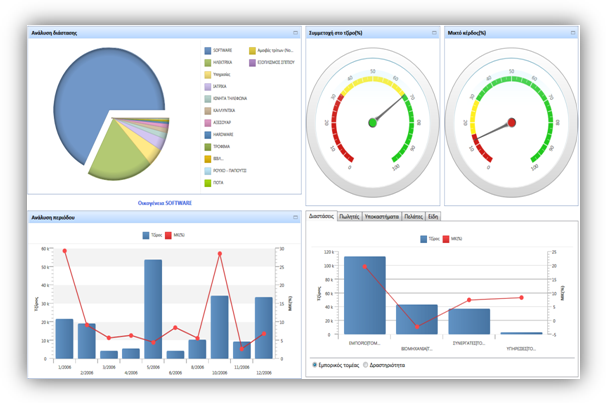Collapse the Συμμετοχή στο τζίρο(%) panel

434,33
